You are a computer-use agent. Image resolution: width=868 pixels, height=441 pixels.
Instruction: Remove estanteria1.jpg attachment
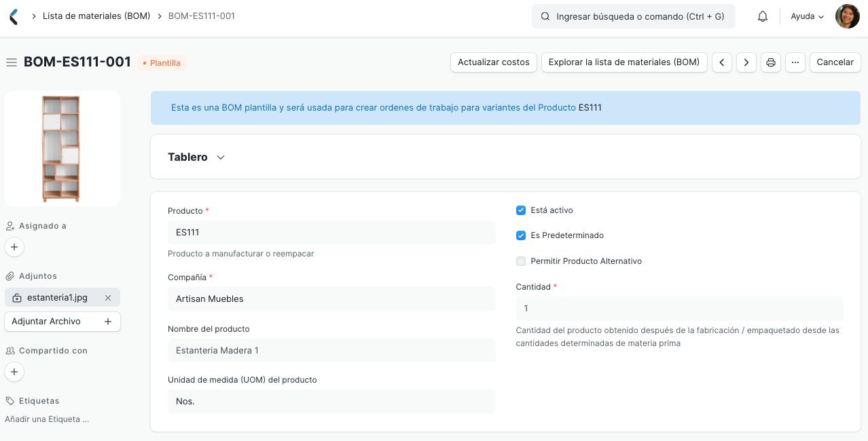coord(108,298)
